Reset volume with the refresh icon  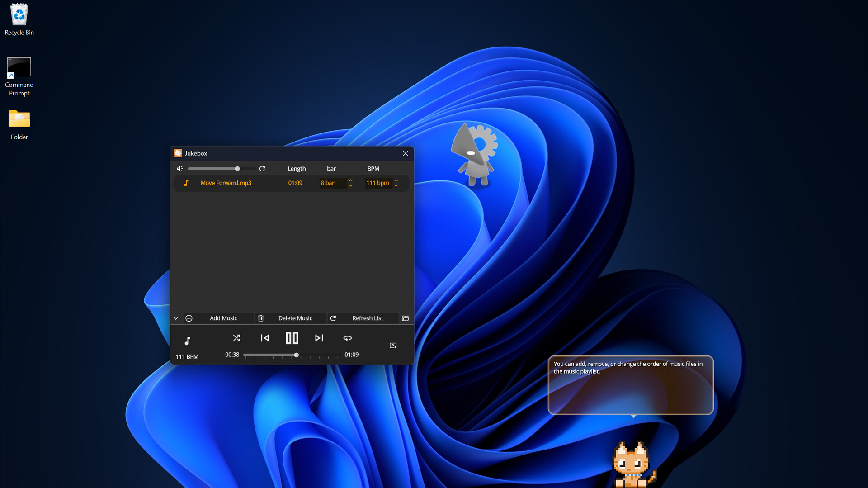coord(262,169)
